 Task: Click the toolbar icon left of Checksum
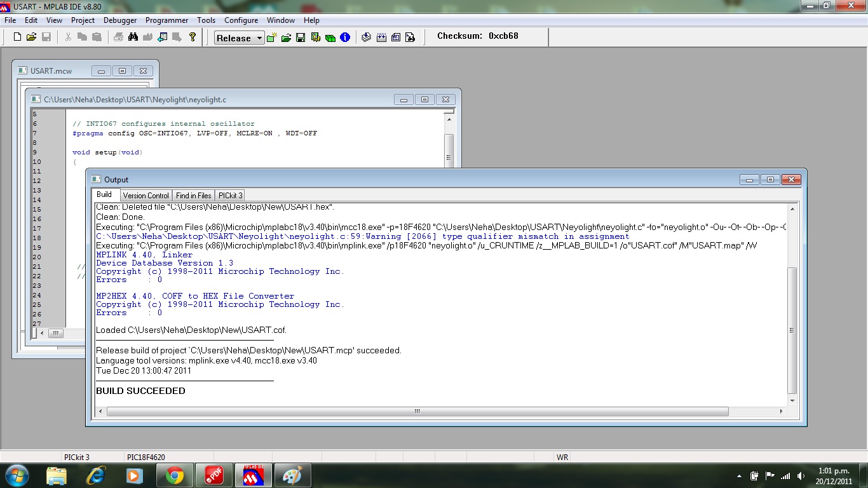pyautogui.click(x=410, y=37)
